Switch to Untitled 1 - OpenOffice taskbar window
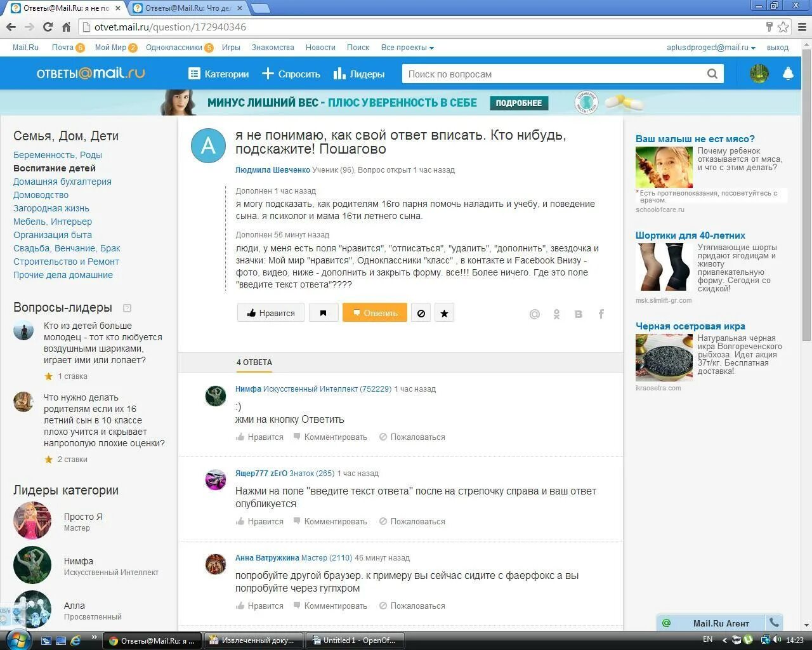The width and height of the screenshot is (812, 650). pos(356,640)
